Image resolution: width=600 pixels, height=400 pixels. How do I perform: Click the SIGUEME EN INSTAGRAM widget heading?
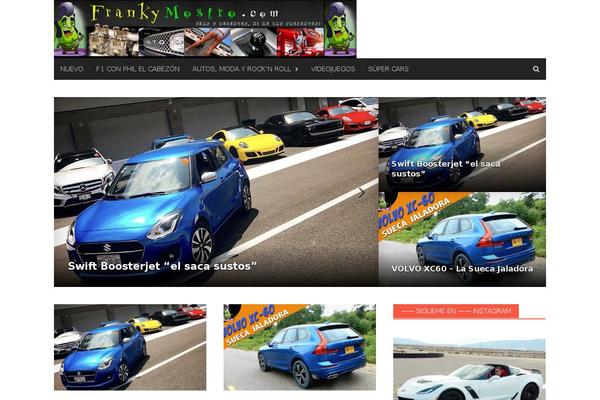(456, 311)
